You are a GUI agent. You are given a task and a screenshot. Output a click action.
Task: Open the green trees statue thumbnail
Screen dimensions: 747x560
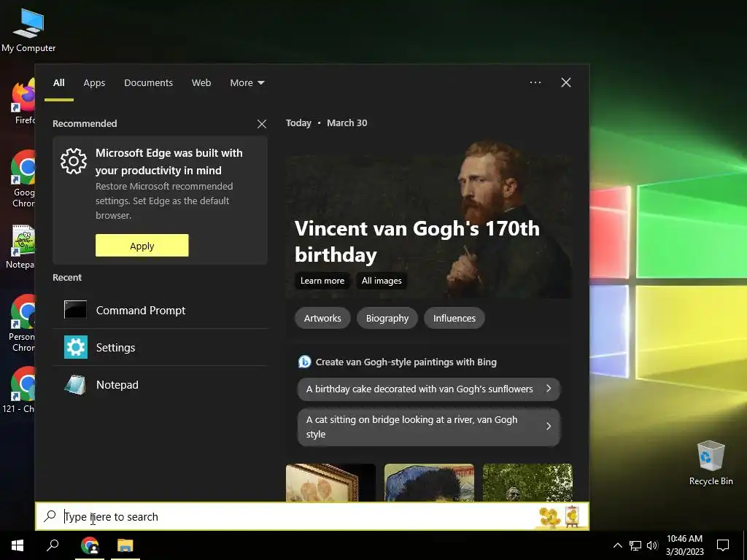click(527, 483)
